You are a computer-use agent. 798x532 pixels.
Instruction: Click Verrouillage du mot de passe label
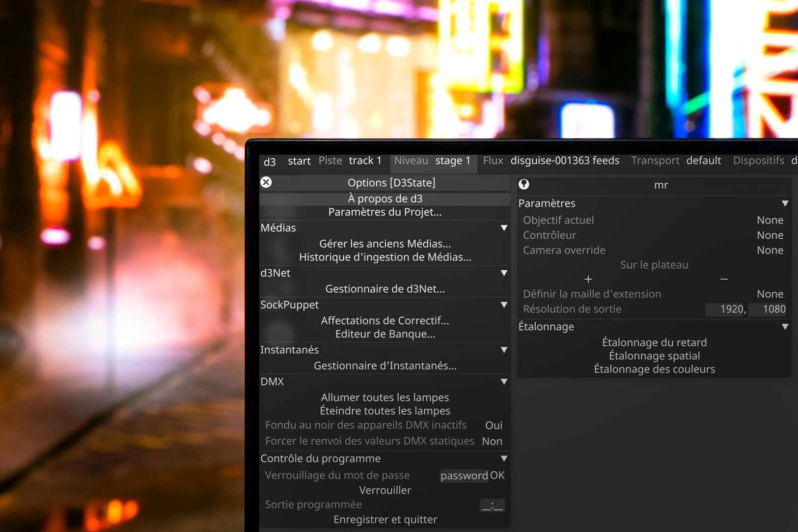click(337, 476)
